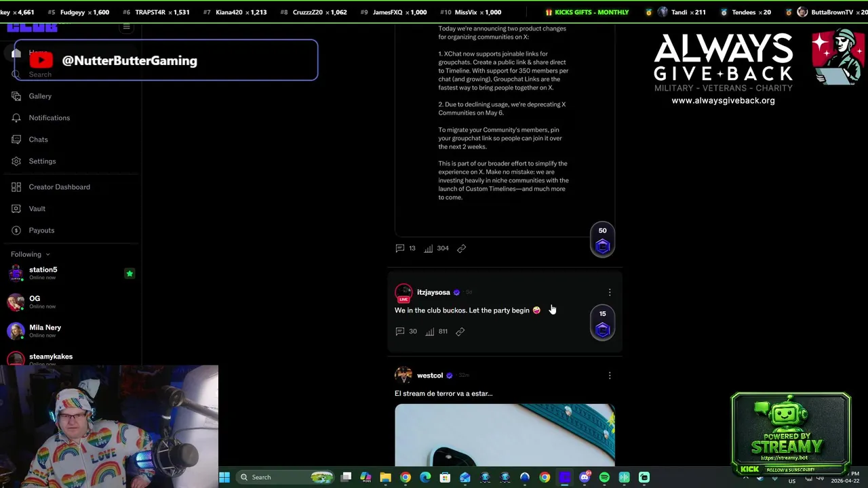Click the Vault safe icon

click(x=16, y=209)
